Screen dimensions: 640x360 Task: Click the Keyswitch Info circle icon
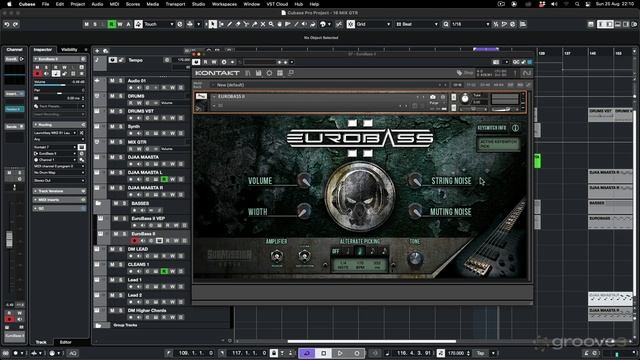[x=516, y=128]
